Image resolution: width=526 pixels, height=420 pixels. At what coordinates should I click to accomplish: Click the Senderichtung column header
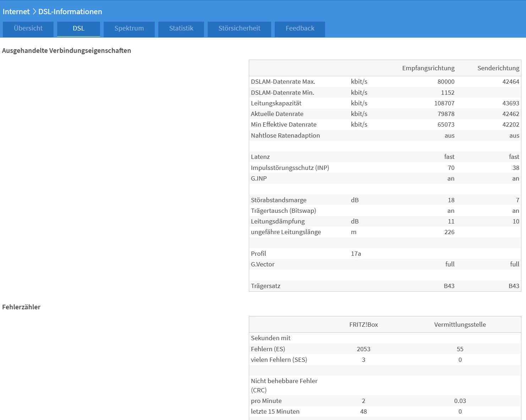498,68
